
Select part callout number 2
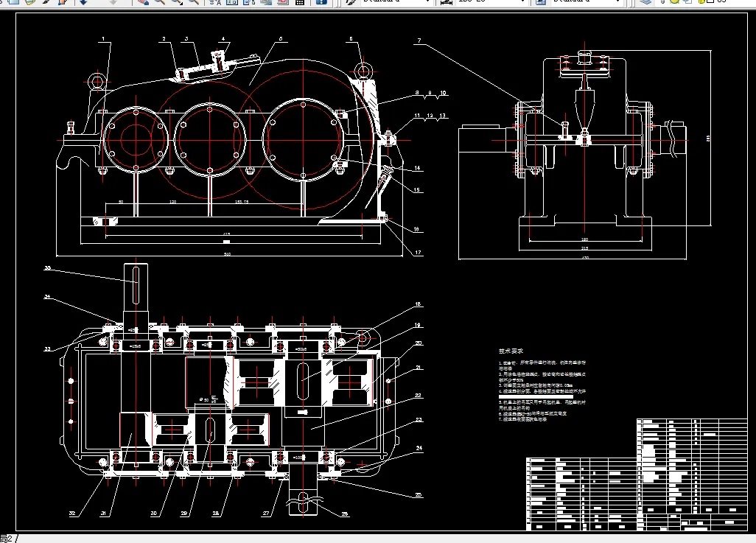point(164,39)
